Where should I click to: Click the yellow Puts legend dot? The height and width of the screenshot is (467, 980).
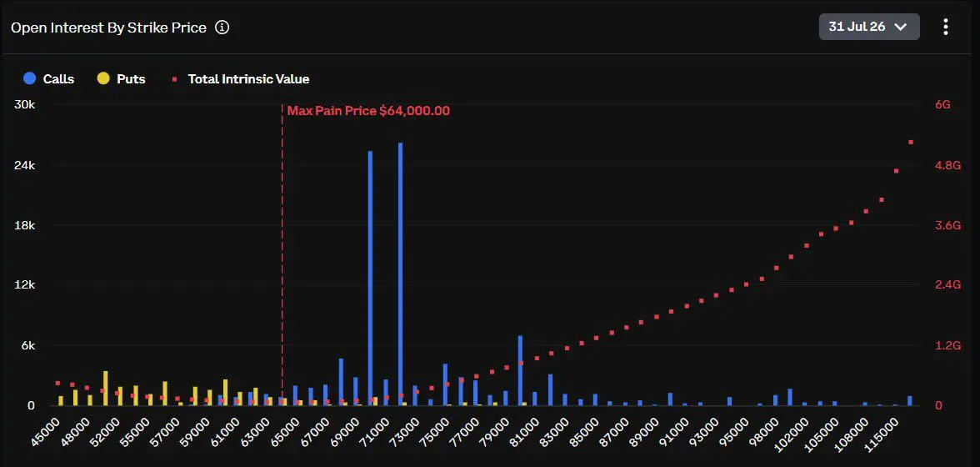tap(103, 78)
